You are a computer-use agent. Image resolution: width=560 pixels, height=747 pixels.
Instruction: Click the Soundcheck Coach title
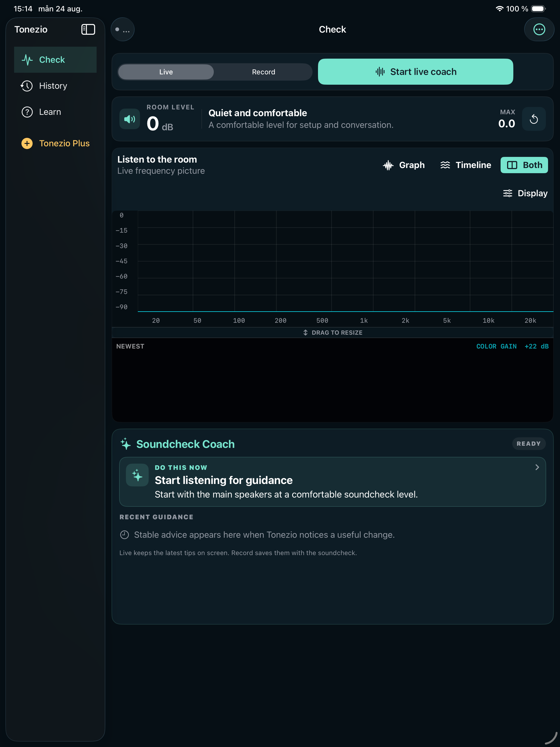[x=185, y=444]
